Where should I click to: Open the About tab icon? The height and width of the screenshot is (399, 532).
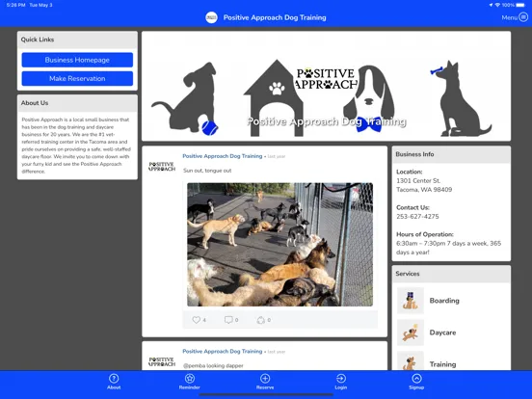point(114,379)
